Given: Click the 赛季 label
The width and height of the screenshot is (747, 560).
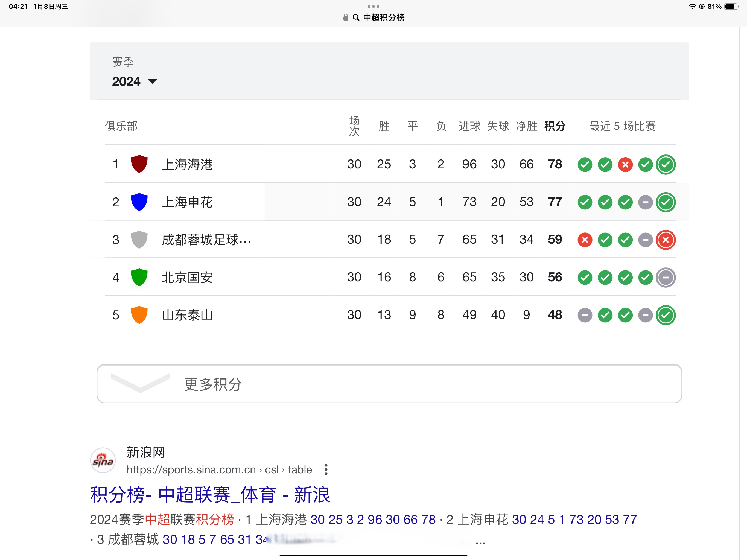Looking at the screenshot, I should [123, 62].
